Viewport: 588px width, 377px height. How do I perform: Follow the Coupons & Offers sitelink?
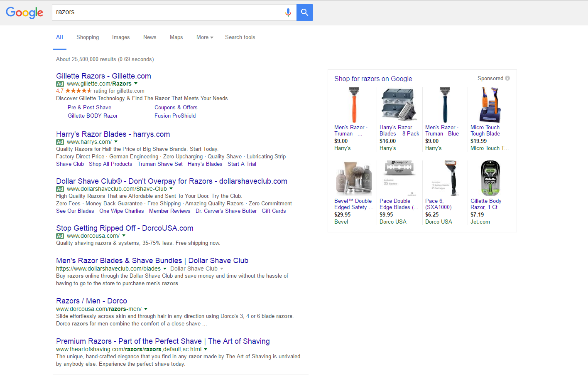[x=176, y=107]
